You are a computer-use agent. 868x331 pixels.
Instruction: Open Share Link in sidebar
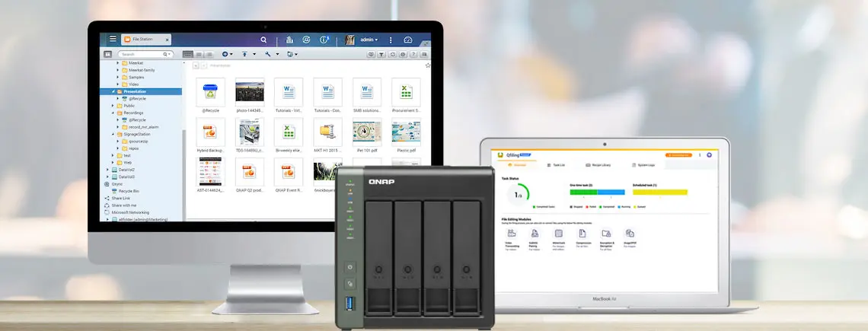(116, 198)
